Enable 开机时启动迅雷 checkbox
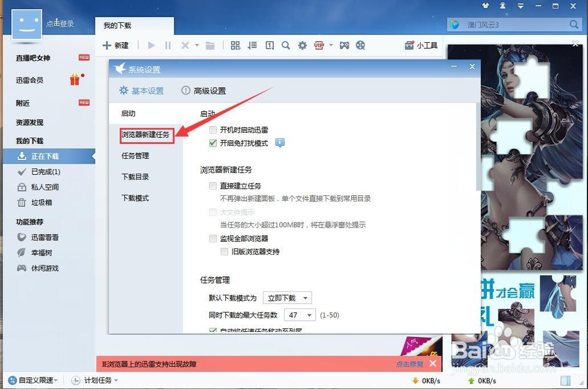Image resolution: width=588 pixels, height=389 pixels. pyautogui.click(x=213, y=130)
